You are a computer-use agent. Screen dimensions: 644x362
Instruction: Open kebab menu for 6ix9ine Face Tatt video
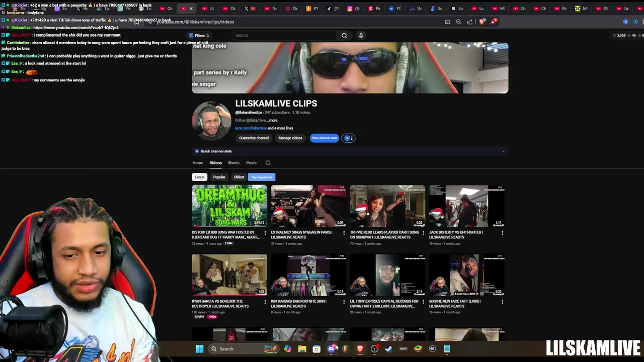pyautogui.click(x=502, y=302)
